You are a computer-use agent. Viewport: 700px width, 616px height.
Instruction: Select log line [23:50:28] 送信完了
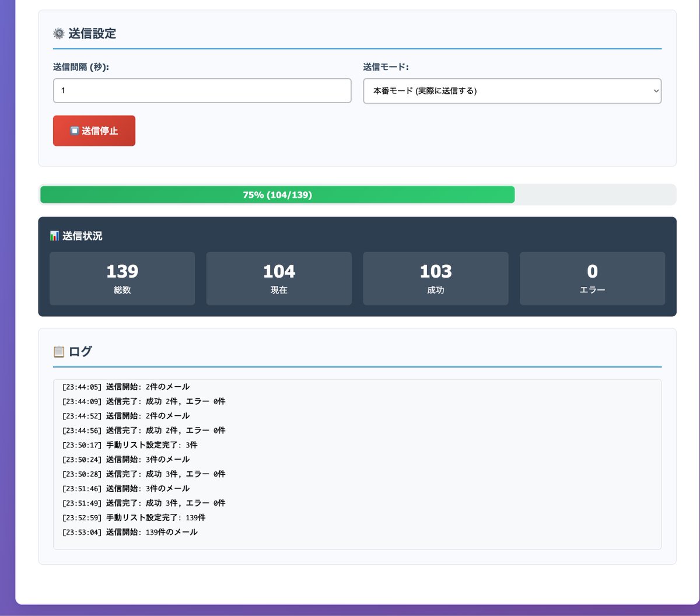coord(143,474)
